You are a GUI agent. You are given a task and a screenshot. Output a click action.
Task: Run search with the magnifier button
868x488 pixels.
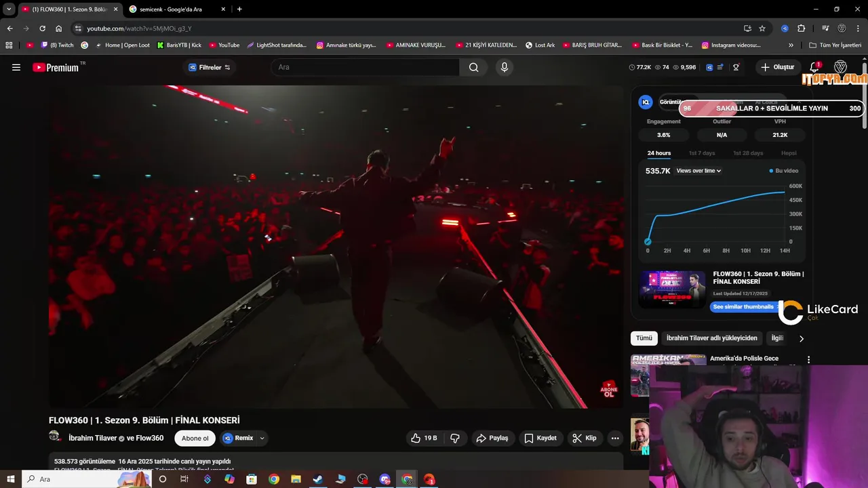point(473,67)
